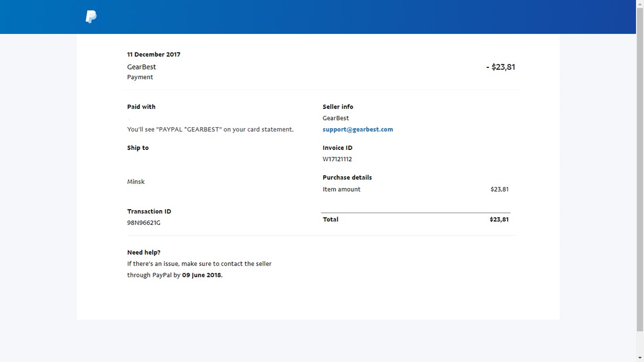The image size is (644, 362).
Task: Click the Item amount label
Action: point(341,189)
